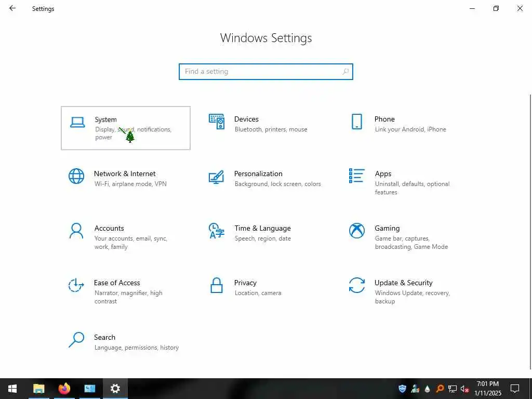Screen dimensions: 532x399
Task: Launch File Explorer from the taskbar
Action: [x=38, y=389]
